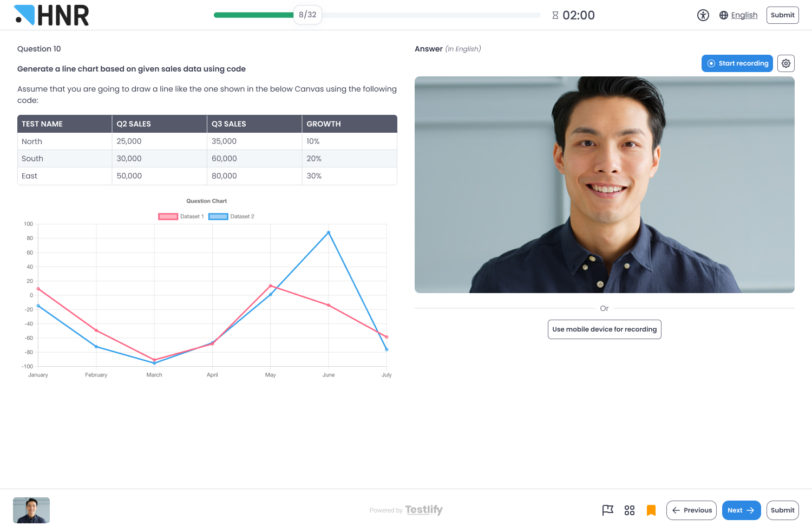Click the small webcam thumbnail

point(31,510)
